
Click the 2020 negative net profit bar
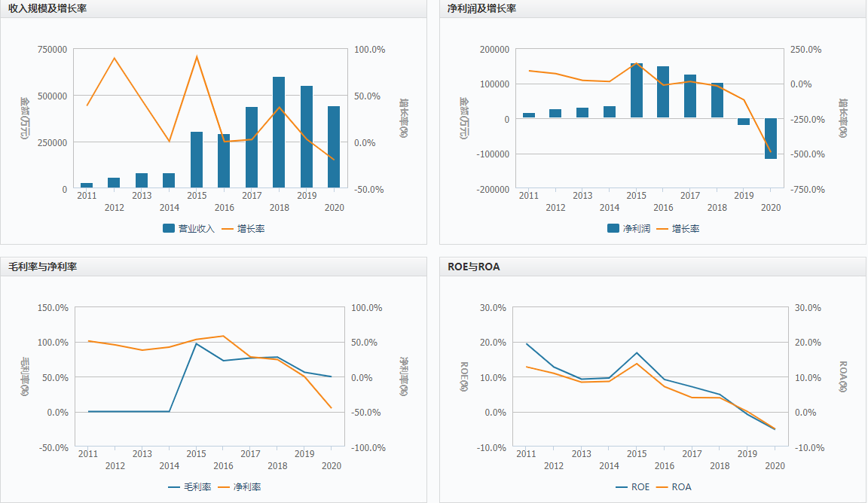point(771,139)
